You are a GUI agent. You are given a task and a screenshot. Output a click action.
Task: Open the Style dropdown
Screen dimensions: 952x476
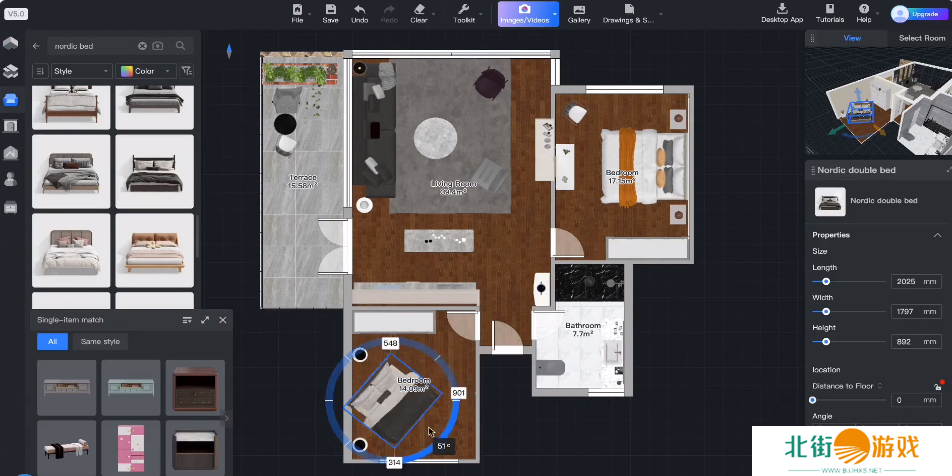pyautogui.click(x=81, y=71)
